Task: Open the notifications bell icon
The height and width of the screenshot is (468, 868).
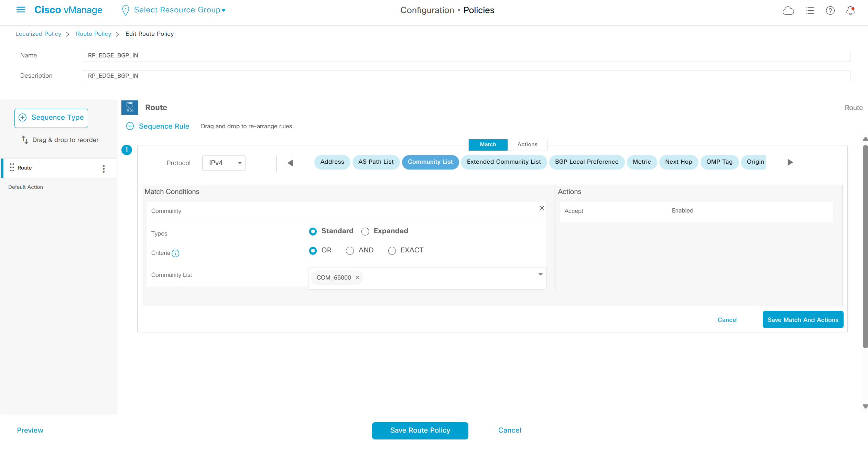Action: pos(850,11)
